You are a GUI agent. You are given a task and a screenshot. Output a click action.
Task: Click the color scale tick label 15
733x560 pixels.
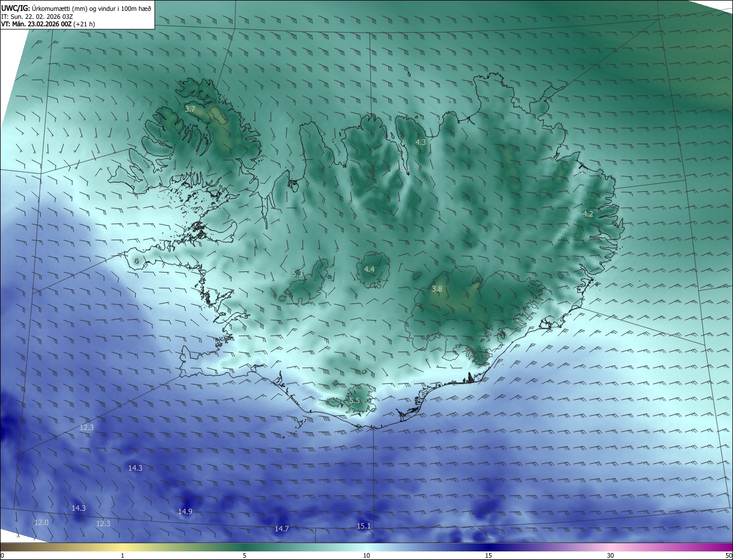[x=488, y=555]
